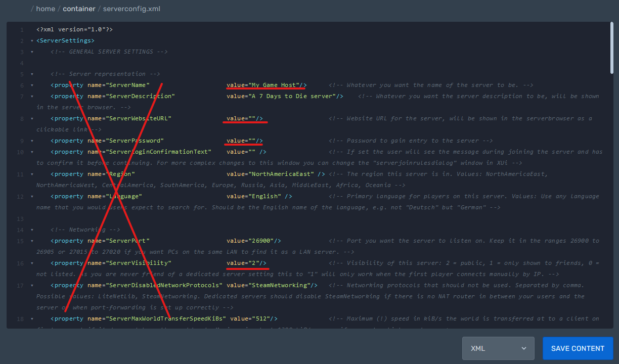Toggle fold arrow for ServerDescription line 7
The width and height of the screenshot is (619, 364).
pyautogui.click(x=32, y=97)
